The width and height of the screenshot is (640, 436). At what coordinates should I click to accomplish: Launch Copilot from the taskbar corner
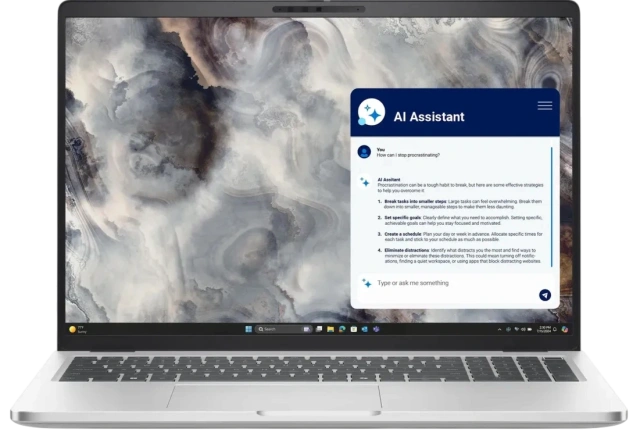(564, 329)
